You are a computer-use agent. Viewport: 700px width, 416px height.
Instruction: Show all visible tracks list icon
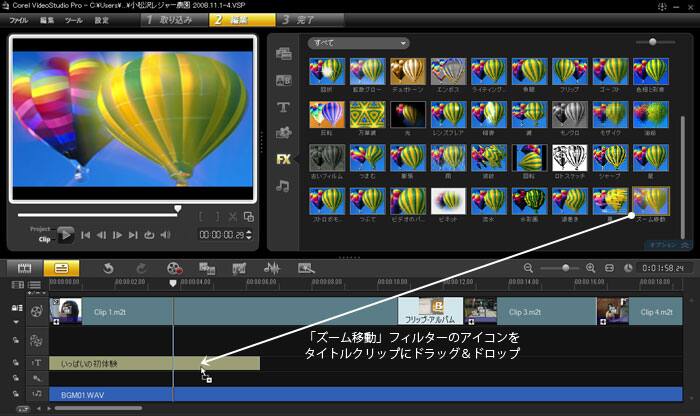click(34, 285)
